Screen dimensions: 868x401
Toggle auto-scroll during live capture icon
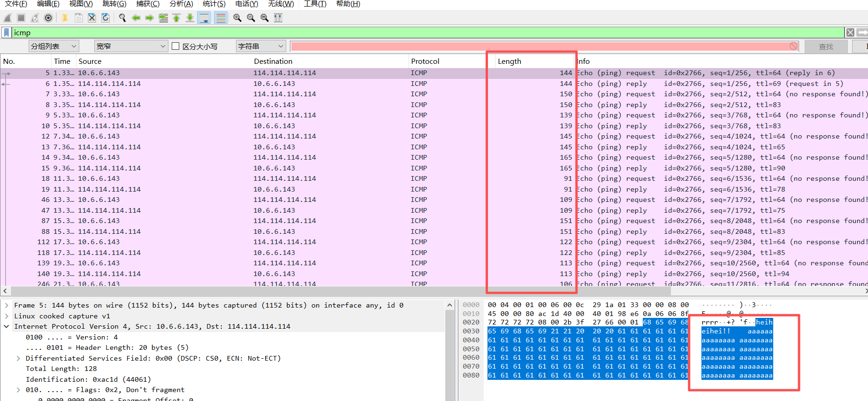[204, 18]
